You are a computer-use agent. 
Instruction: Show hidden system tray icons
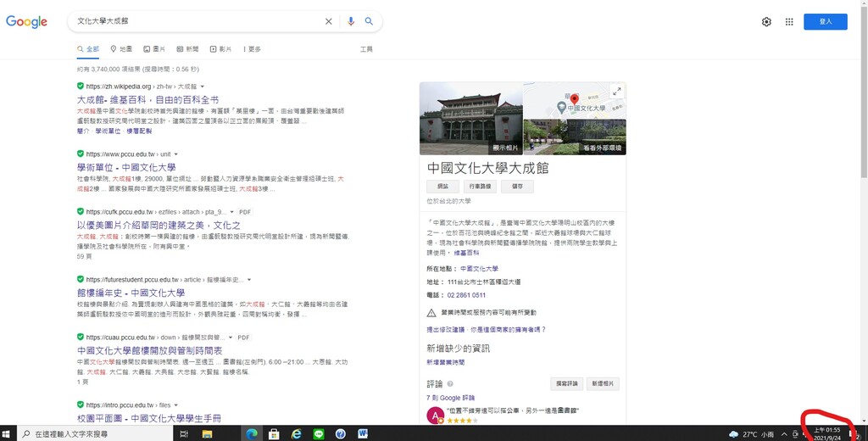(x=784, y=434)
